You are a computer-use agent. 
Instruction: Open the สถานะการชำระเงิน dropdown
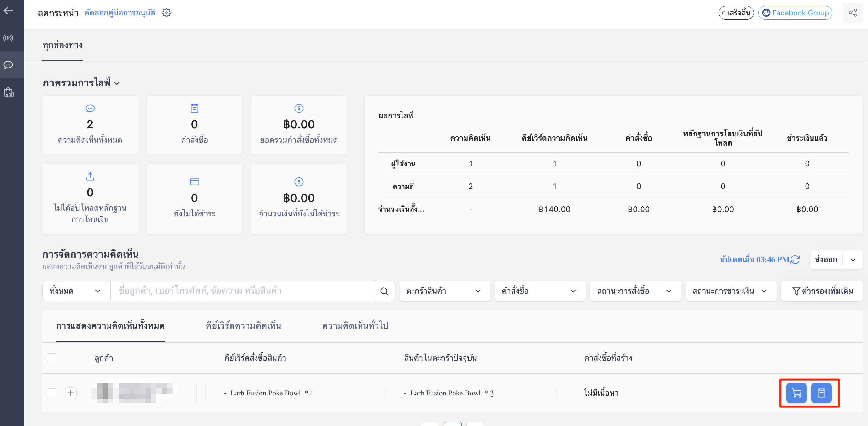pyautogui.click(x=730, y=291)
